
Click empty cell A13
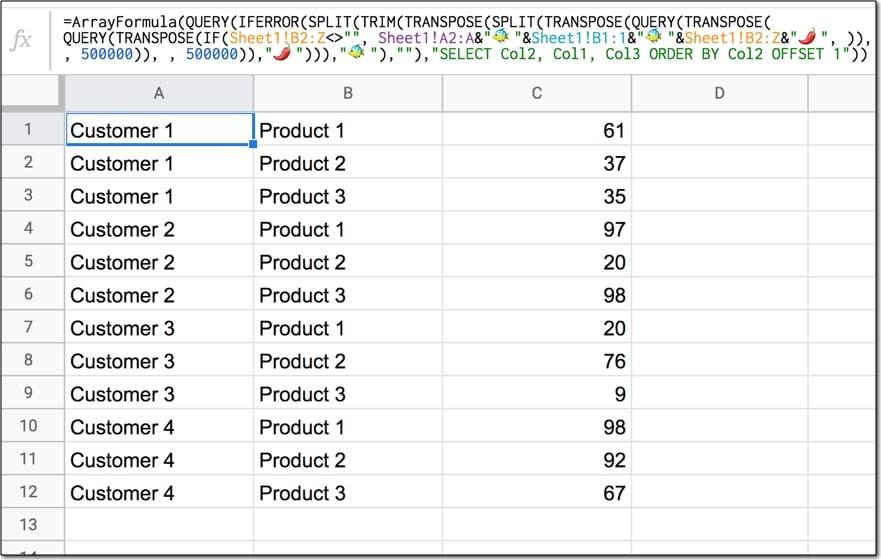[x=159, y=525]
